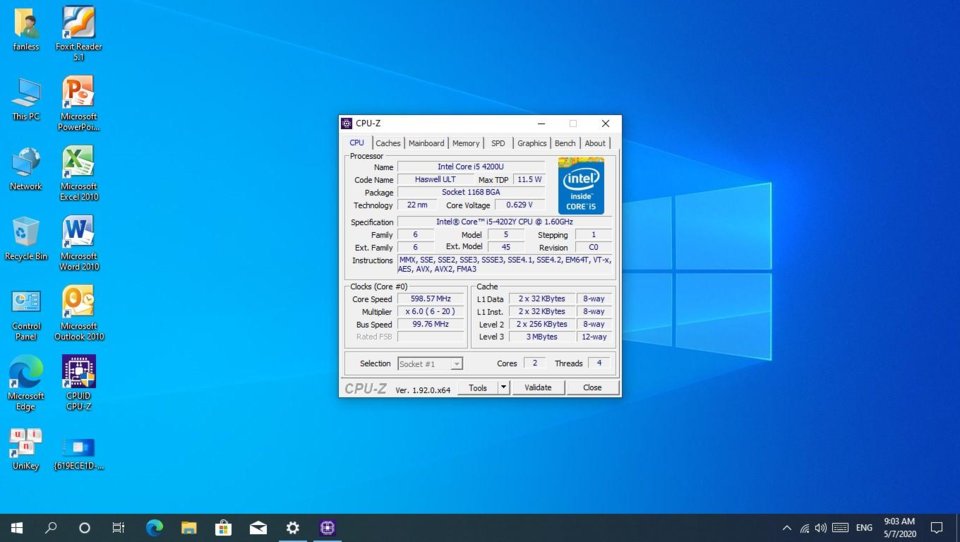This screenshot has height=542, width=960.
Task: Open the Tools button dropdown arrow
Action: (x=503, y=387)
